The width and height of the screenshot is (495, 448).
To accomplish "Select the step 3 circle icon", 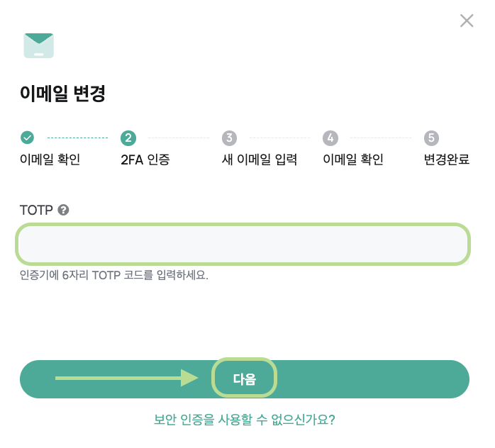I will (x=229, y=138).
